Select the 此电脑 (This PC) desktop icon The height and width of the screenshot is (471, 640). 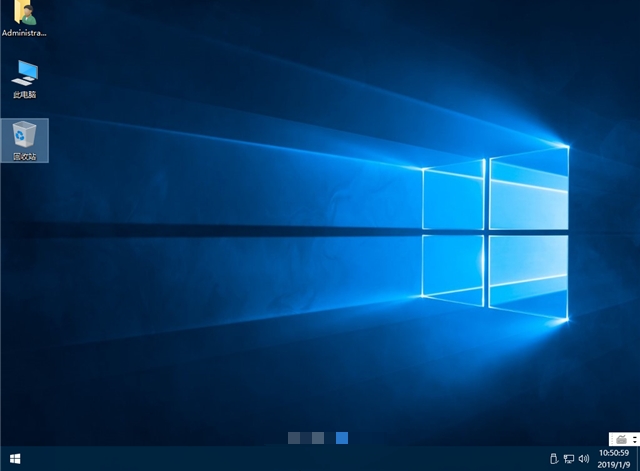click(24, 73)
